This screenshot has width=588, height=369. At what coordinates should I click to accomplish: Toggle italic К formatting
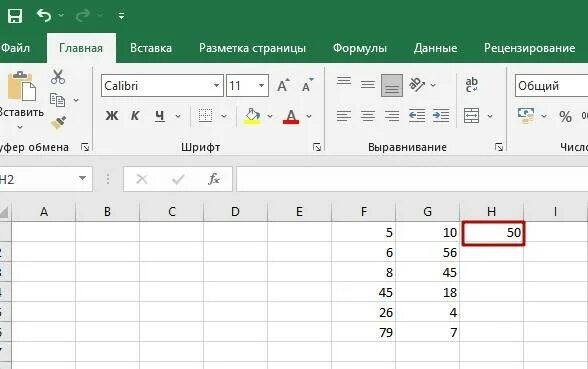pos(135,116)
